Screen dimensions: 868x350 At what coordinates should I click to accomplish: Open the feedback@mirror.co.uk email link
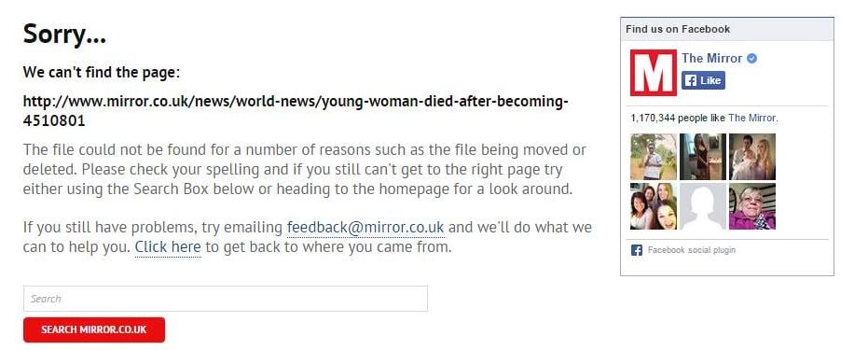point(365,228)
